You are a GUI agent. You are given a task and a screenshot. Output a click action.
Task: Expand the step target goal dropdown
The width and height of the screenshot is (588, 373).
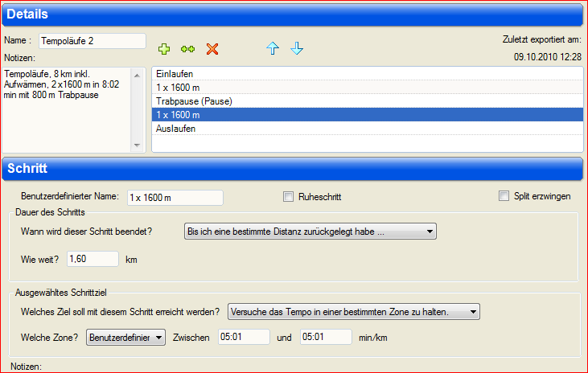pos(354,311)
